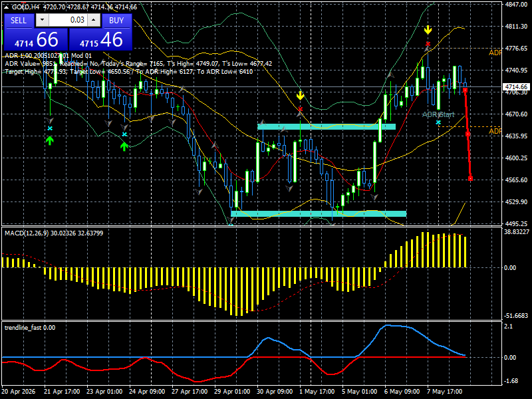Select the yellow down arrow above 1 May
This screenshot has height=399, width=532.
[x=301, y=96]
